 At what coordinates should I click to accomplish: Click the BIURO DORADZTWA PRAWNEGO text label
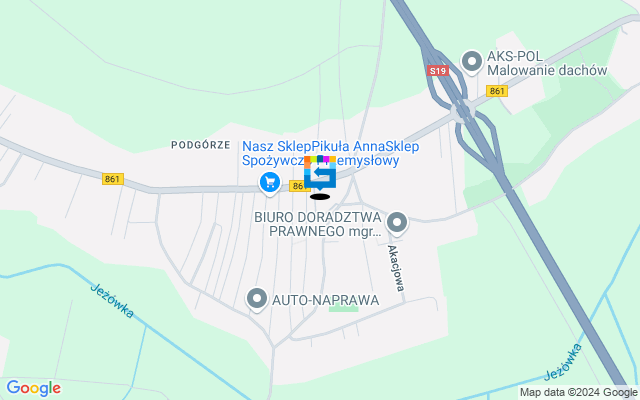click(x=318, y=224)
